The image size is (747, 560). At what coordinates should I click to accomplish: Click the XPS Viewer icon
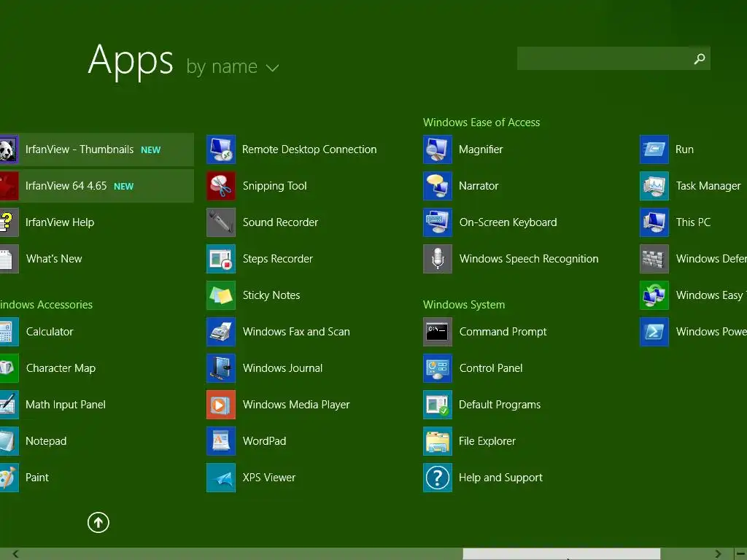[x=220, y=478]
